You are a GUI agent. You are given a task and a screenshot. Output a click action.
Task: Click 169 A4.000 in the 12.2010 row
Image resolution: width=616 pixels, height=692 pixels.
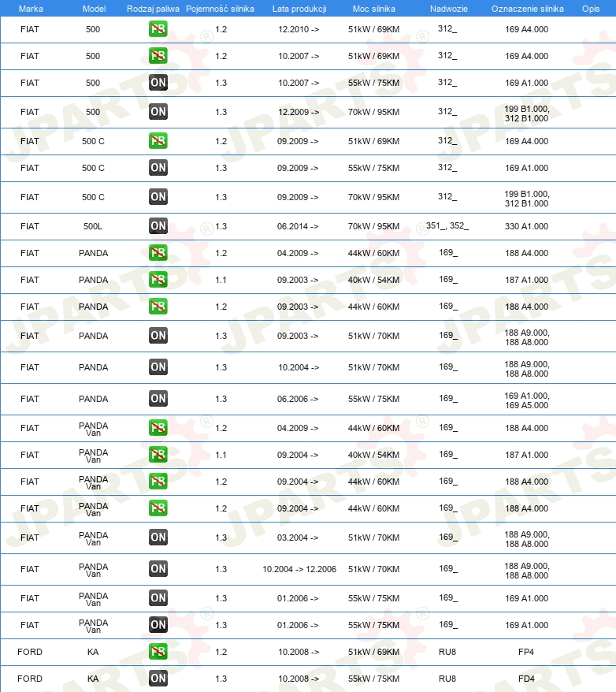(526, 30)
